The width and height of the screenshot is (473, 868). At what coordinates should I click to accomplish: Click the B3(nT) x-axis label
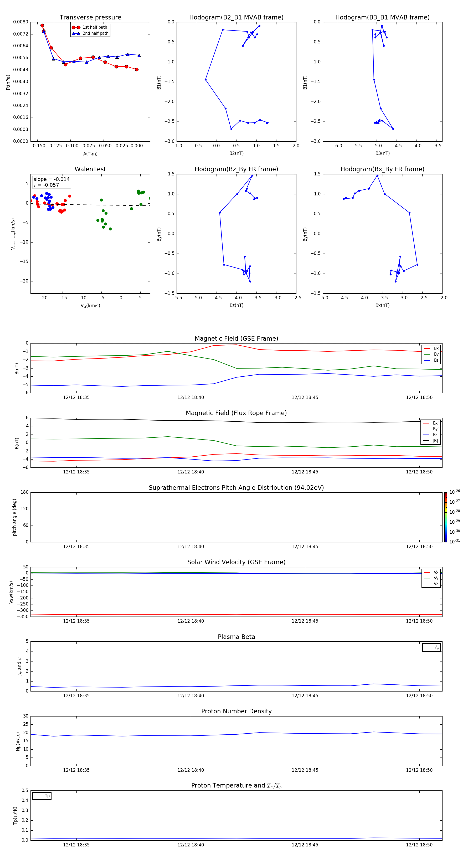pos(382,153)
